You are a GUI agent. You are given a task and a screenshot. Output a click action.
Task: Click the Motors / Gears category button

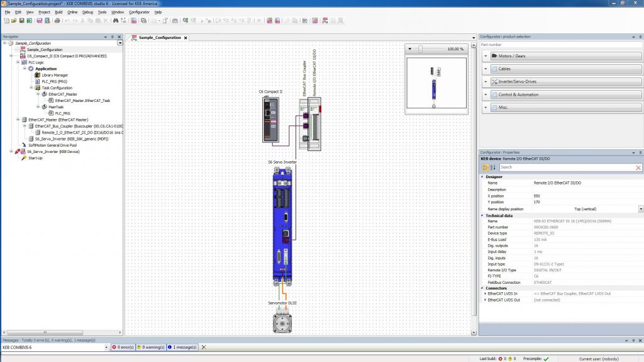click(566, 56)
